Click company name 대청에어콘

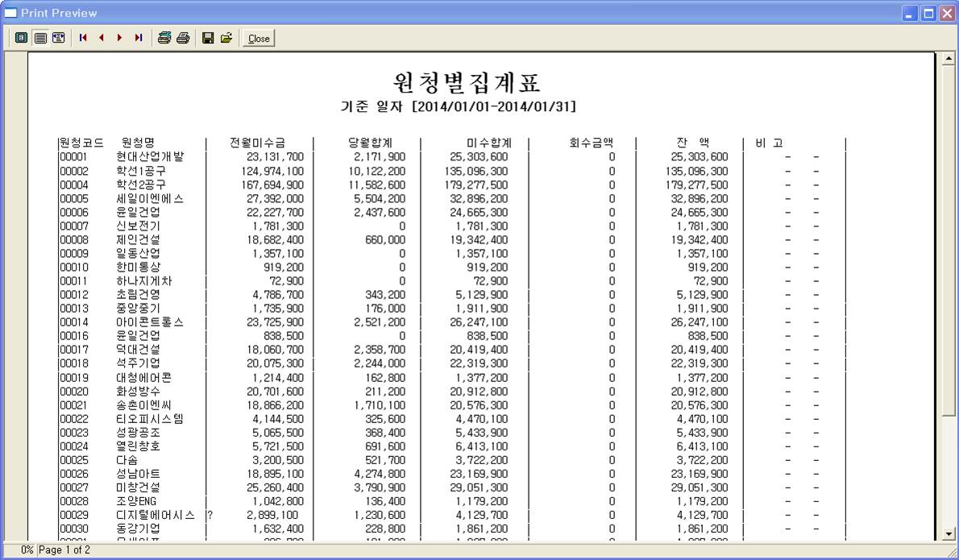pos(144,378)
